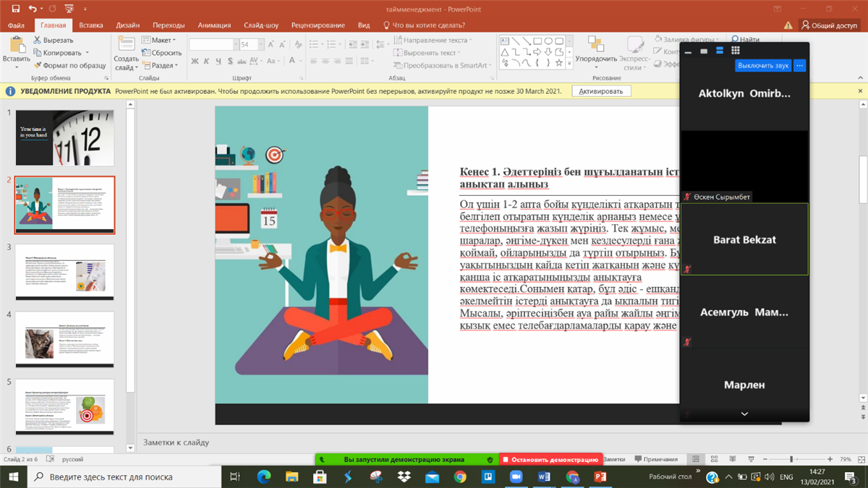Expand the Макет layout dropdown
This screenshot has height=488, width=868.
coord(159,40)
